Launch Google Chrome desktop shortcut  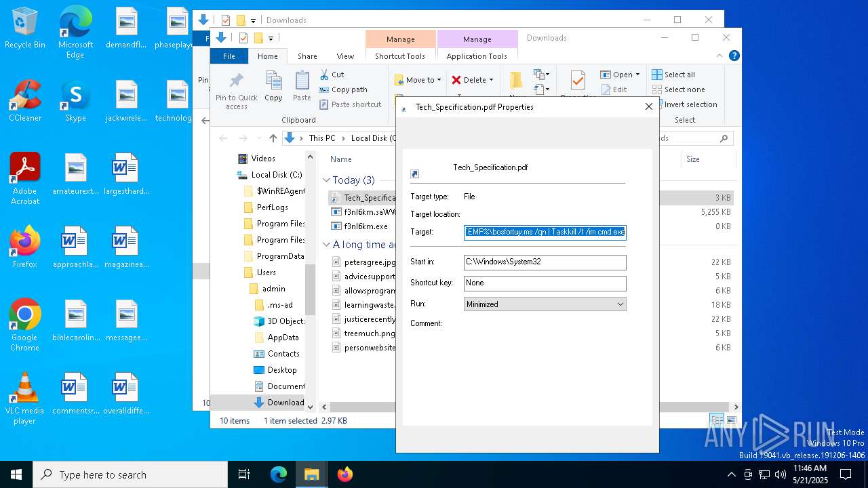[x=25, y=325]
